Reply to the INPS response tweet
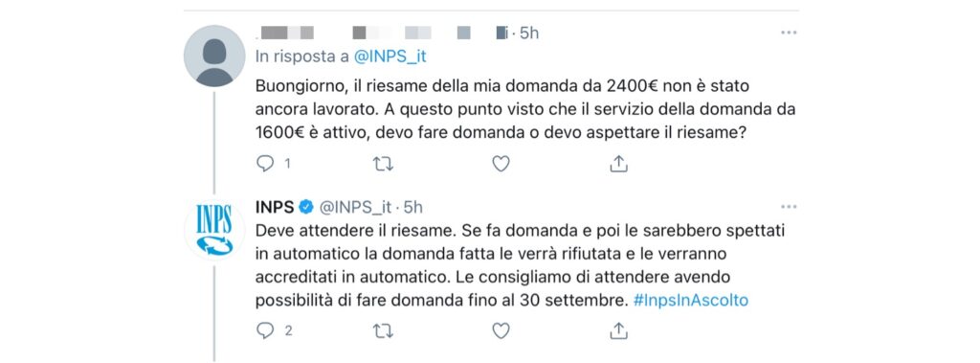The image size is (980, 363). pyautogui.click(x=266, y=331)
